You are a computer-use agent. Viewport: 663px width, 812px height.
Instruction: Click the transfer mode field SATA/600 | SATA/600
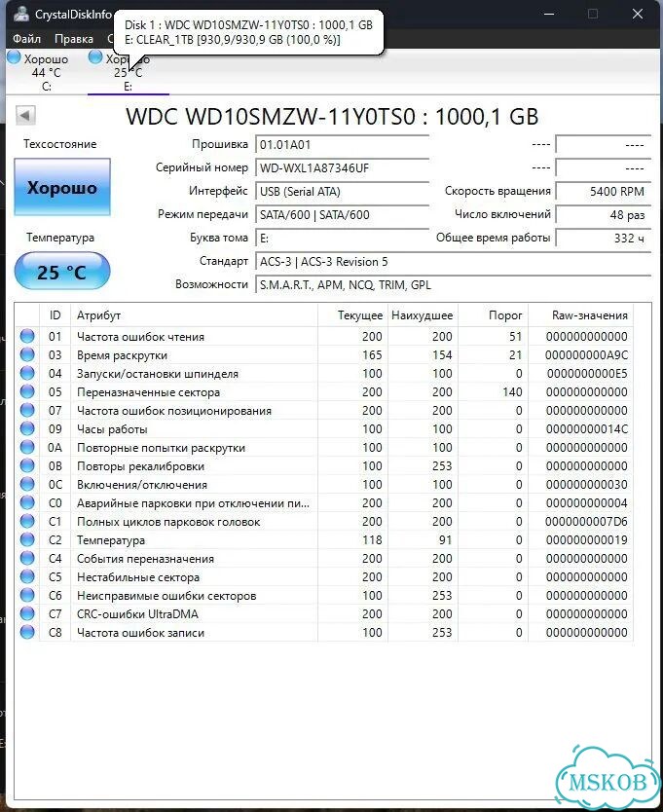click(342, 214)
